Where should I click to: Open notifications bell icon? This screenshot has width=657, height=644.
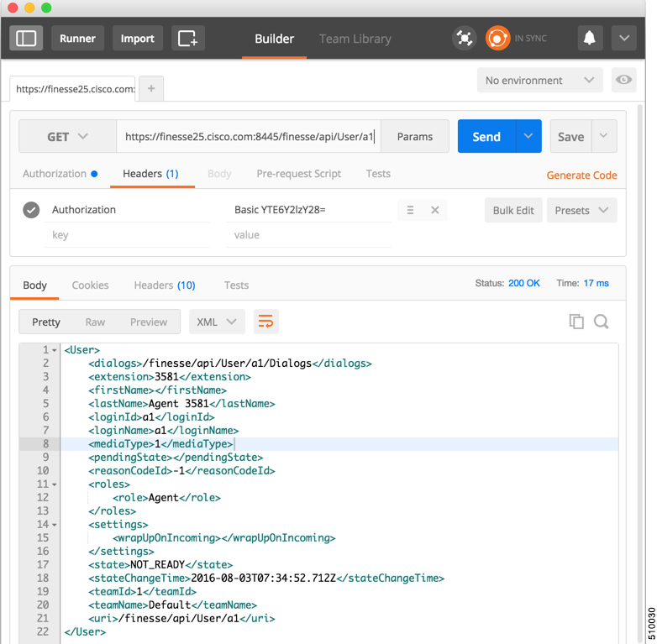(x=590, y=38)
